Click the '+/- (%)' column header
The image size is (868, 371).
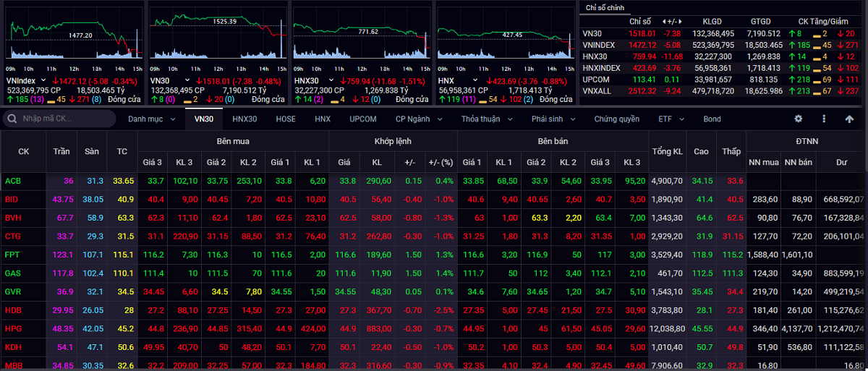pos(440,163)
